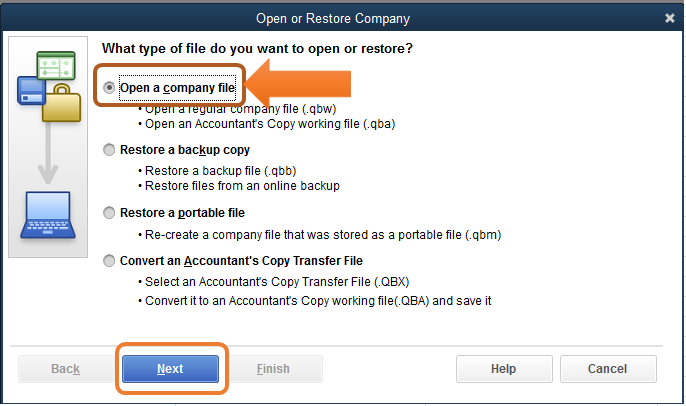Click the large orange pointer arrow
Image resolution: width=686 pixels, height=406 pixels.
tap(298, 84)
